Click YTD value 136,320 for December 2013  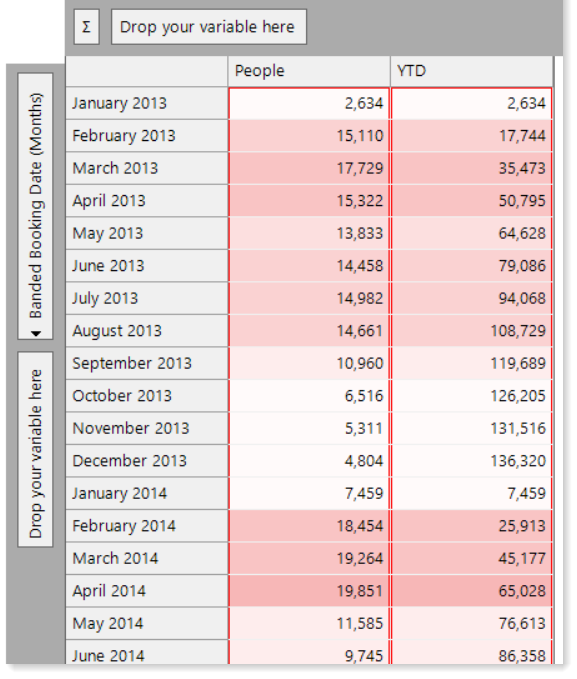pyautogui.click(x=472, y=461)
